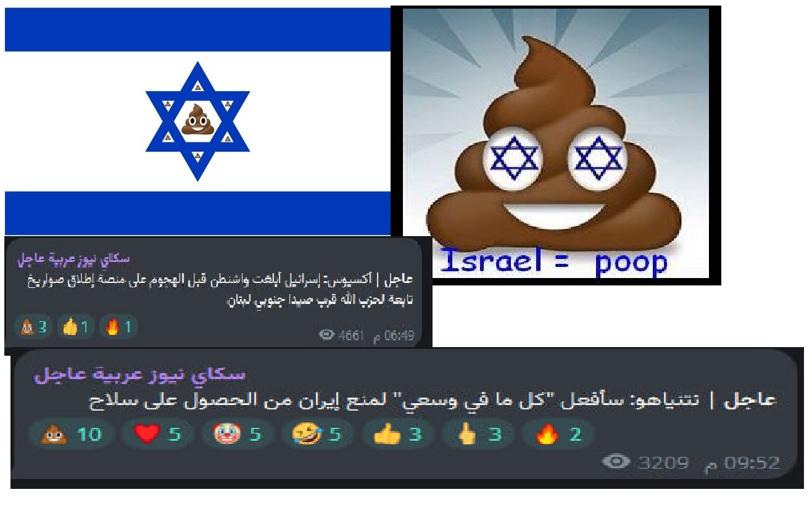Click the pile emoji reaction with count 10
The image size is (812, 508).
click(x=72, y=435)
